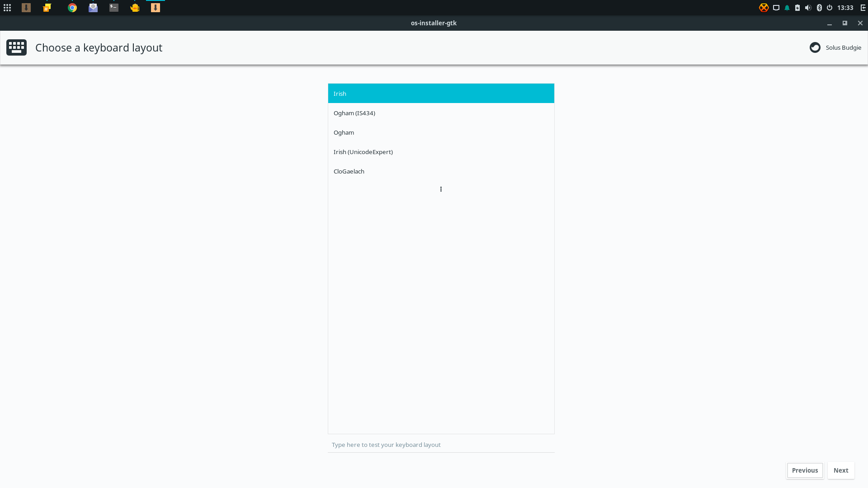Open the volume speaker control
The width and height of the screenshot is (868, 488).
(808, 8)
